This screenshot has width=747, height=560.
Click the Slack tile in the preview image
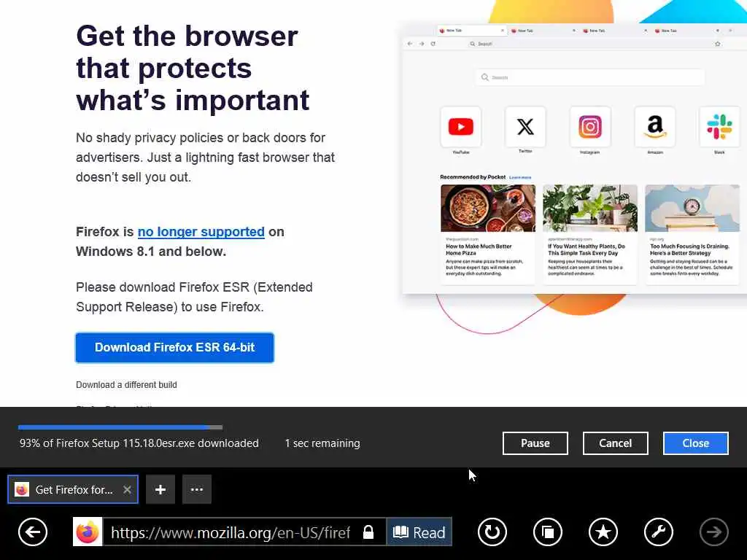(x=719, y=127)
